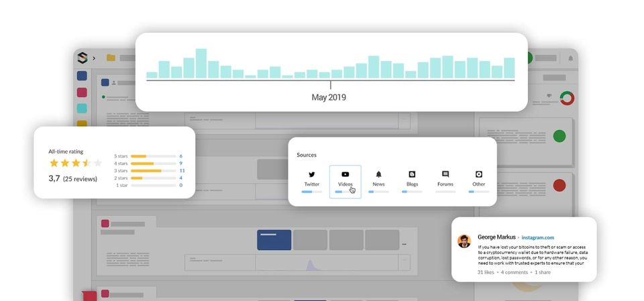The height and width of the screenshot is (301, 644).
Task: Select the pink-red sidebar square
Action: (82, 93)
